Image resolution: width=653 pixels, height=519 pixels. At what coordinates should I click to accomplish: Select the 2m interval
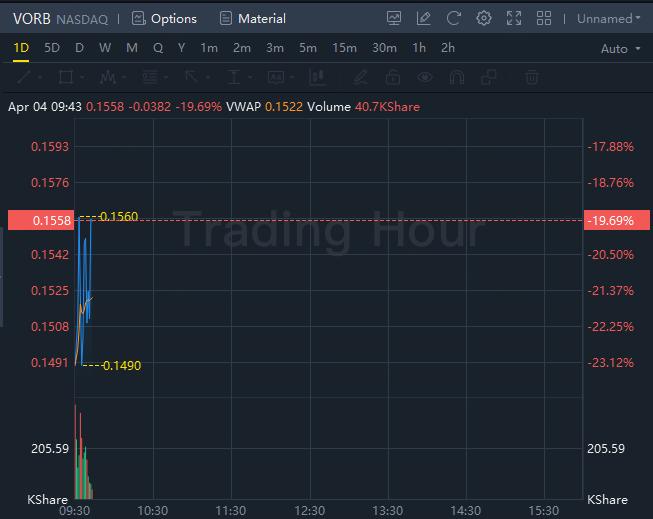242,48
